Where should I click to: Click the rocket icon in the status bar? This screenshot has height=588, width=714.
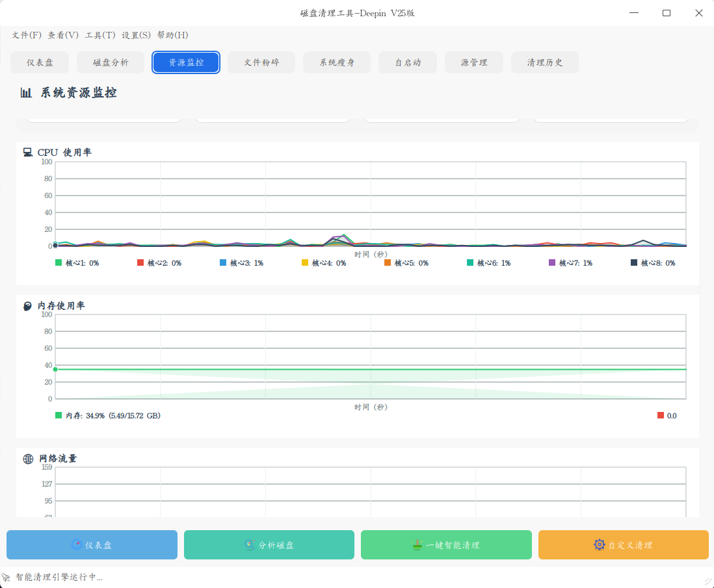click(6, 577)
